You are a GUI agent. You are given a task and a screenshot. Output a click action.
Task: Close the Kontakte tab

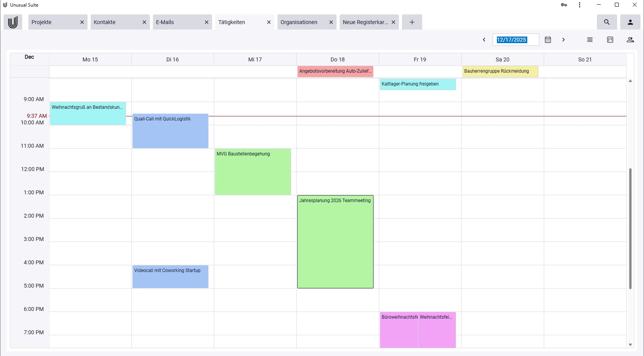[144, 22]
